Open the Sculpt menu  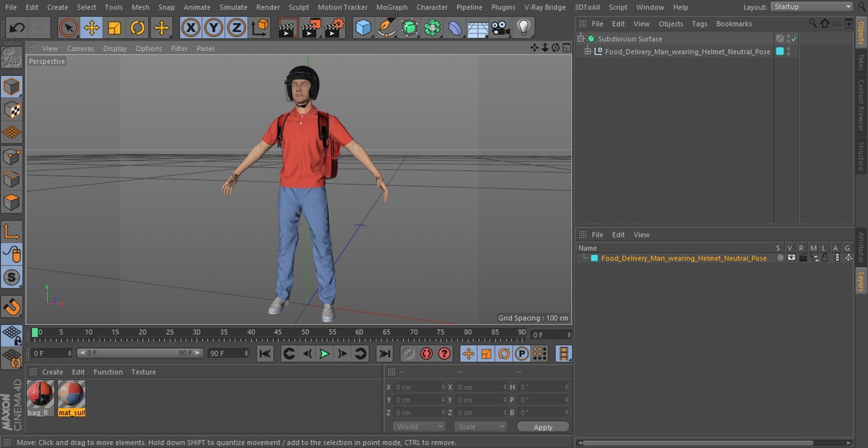tap(299, 7)
